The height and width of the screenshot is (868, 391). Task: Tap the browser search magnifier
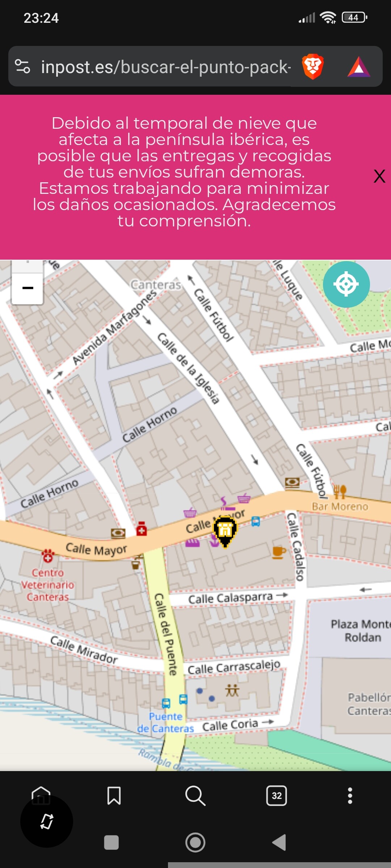(195, 795)
